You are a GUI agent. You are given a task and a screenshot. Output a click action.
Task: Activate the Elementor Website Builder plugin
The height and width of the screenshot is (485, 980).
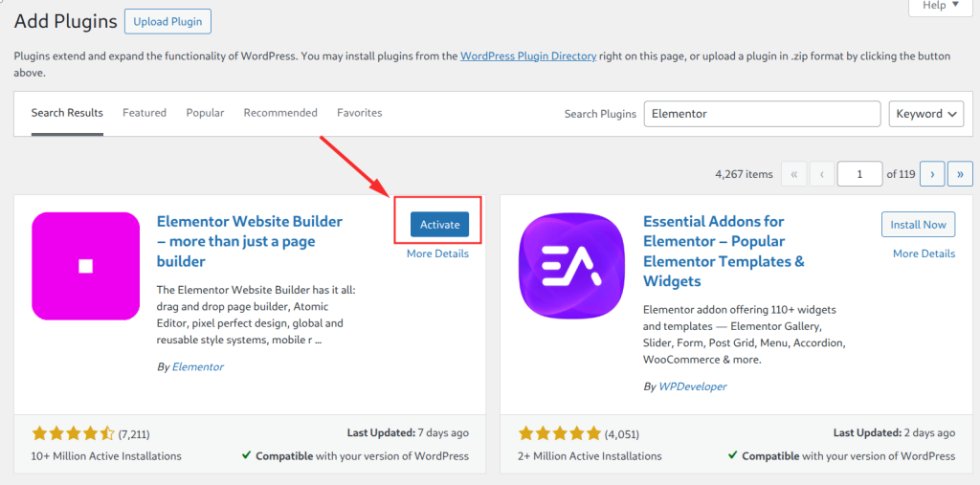click(439, 225)
